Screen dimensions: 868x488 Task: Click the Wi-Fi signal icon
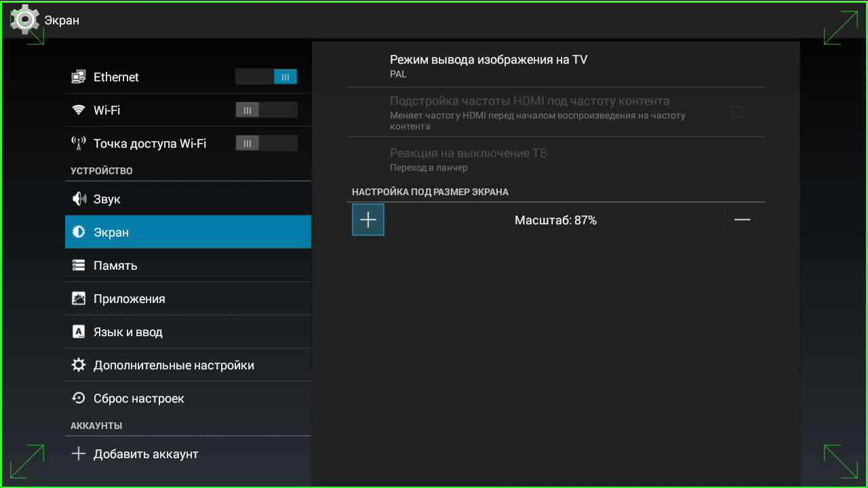pos(79,110)
